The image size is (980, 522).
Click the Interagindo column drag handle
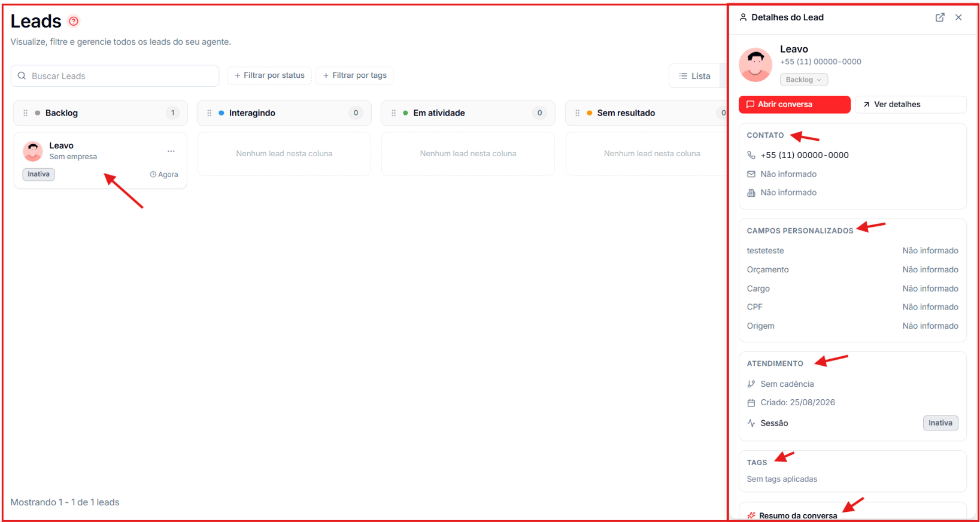coord(209,113)
